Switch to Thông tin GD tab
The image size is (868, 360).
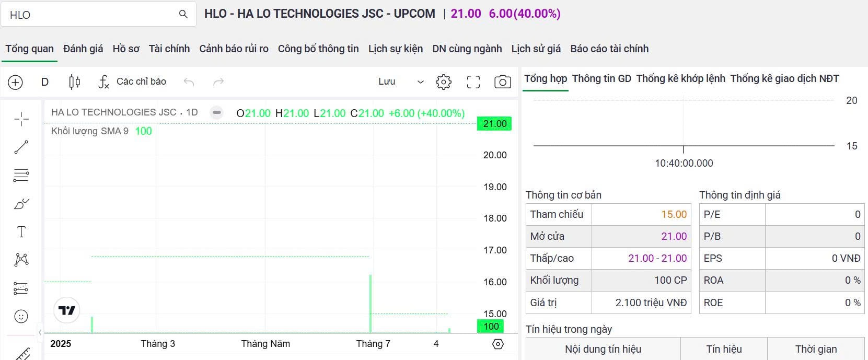[601, 79]
